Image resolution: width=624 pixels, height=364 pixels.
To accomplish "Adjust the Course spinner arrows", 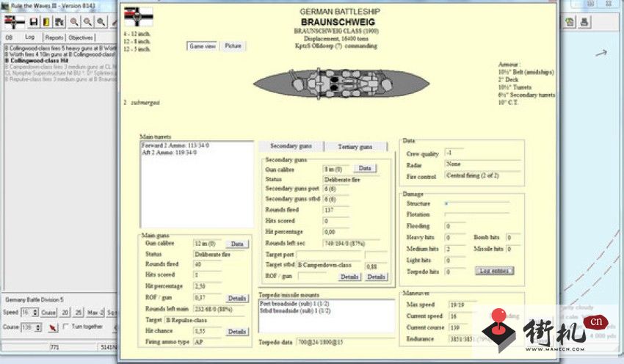I will click(38, 327).
